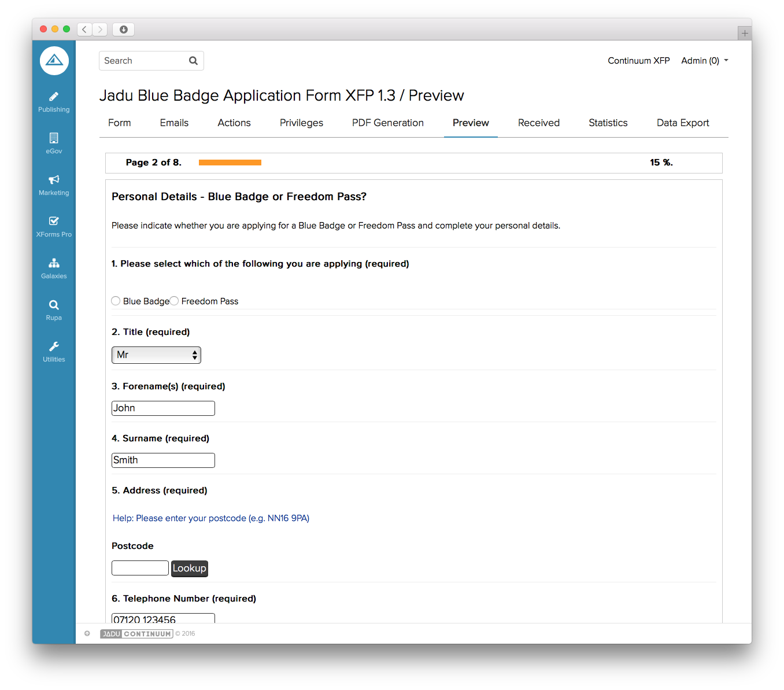The width and height of the screenshot is (784, 690).
Task: Click the macOS window close button
Action: click(x=43, y=29)
